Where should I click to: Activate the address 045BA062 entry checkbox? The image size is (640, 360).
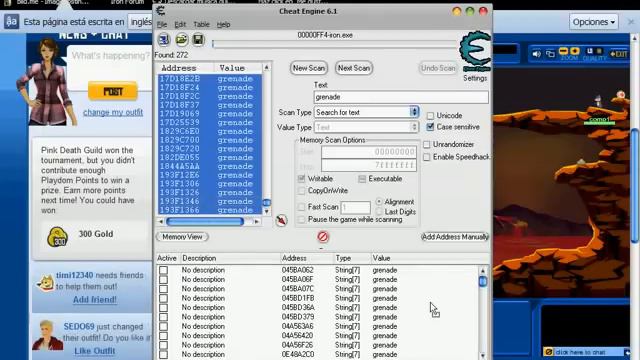coord(163,270)
